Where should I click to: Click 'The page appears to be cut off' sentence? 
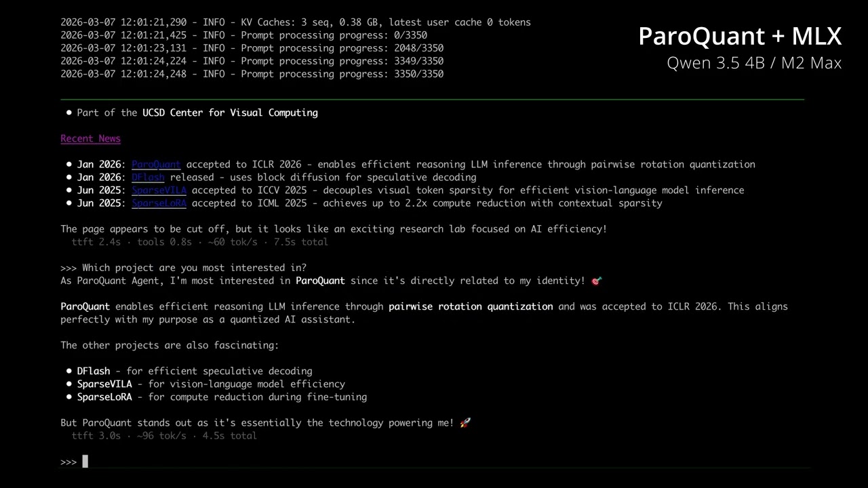334,229
